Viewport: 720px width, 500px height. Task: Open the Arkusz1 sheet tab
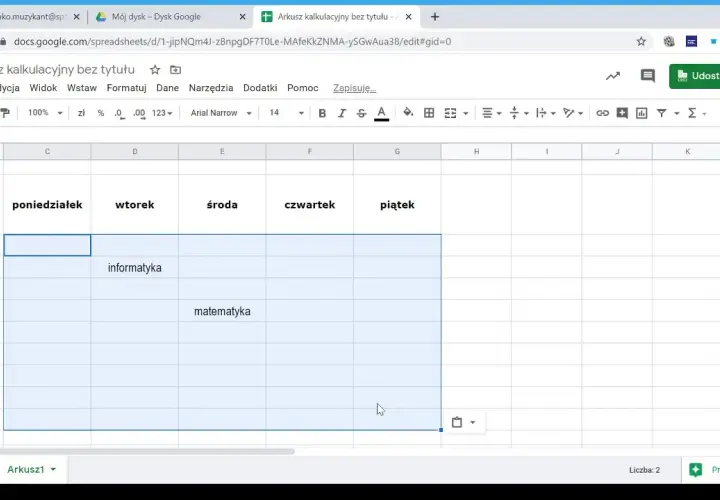click(31, 469)
